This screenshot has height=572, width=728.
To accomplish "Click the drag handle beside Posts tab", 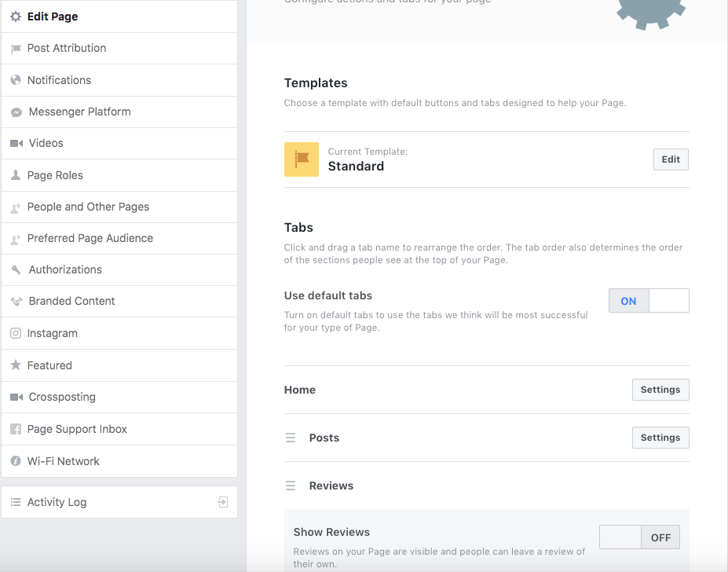I will [291, 438].
